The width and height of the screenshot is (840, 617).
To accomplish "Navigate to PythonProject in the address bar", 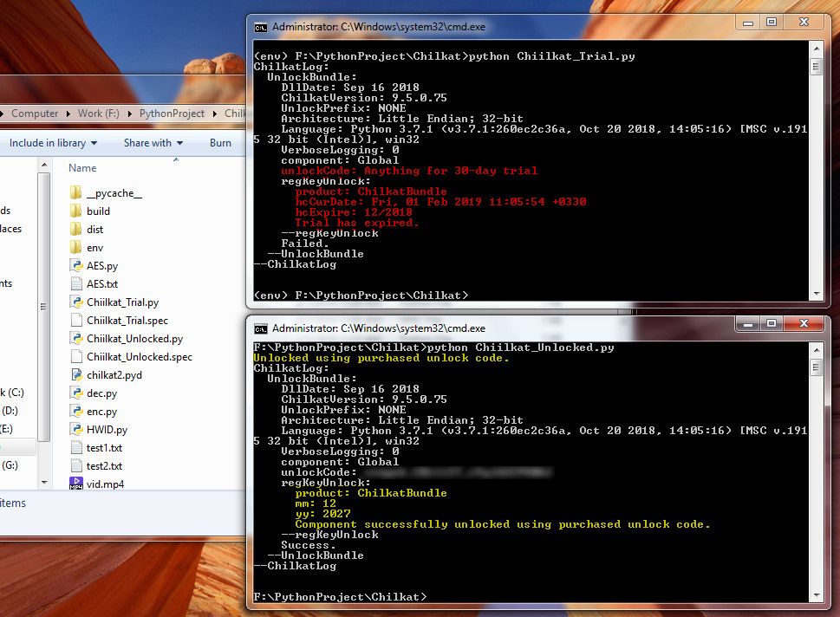I will tap(172, 114).
